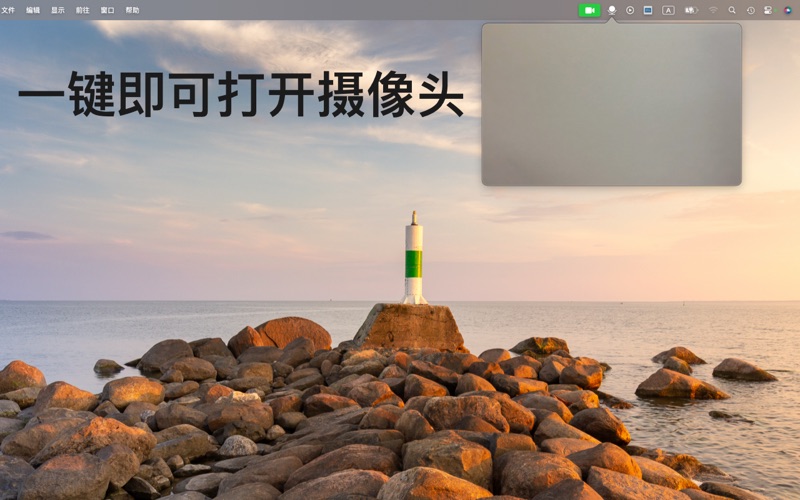
Task: Open the 显示 menu
Action: (x=58, y=10)
